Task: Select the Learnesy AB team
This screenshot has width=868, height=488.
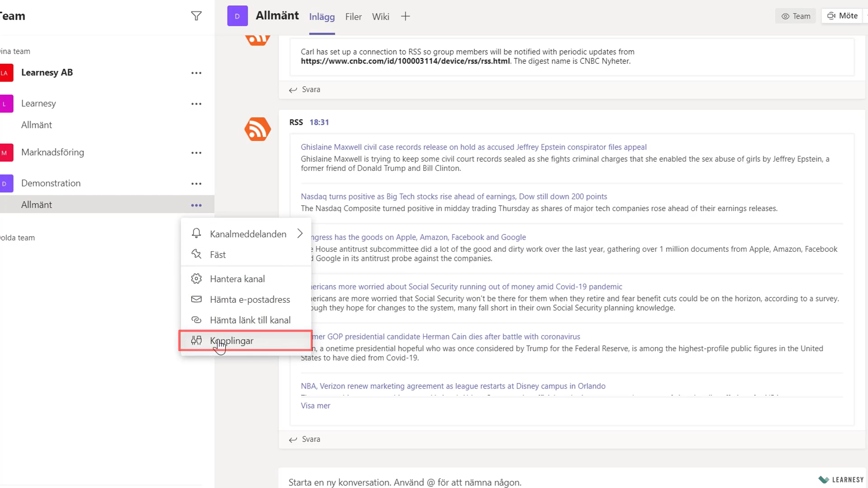Action: 47,72
